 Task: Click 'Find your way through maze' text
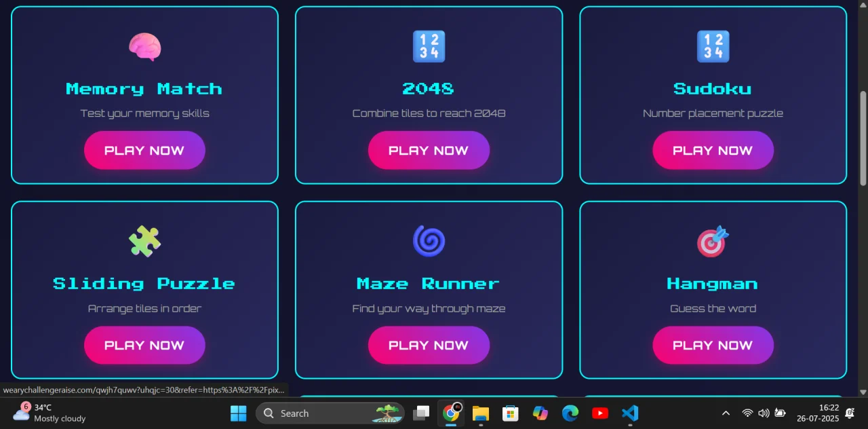click(429, 308)
